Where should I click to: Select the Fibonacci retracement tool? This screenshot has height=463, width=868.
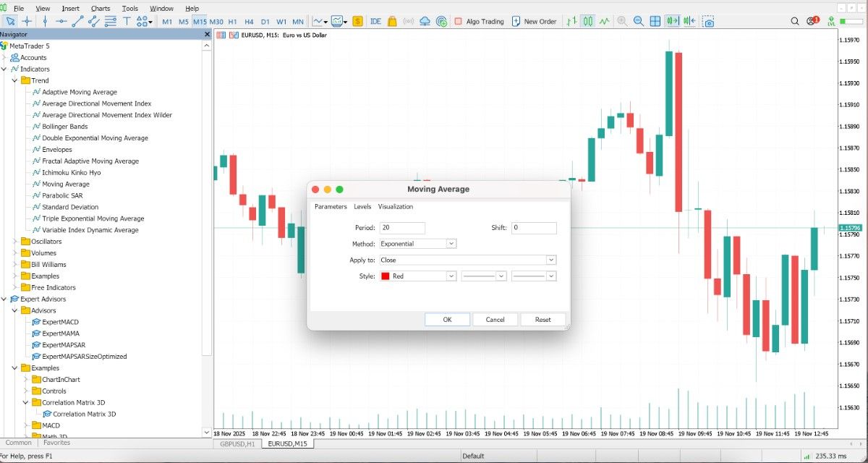[x=111, y=22]
